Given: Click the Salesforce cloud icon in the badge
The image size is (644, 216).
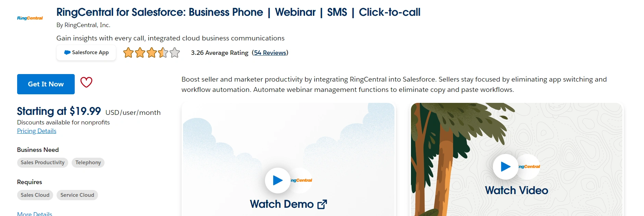Looking at the screenshot, I should coord(67,52).
